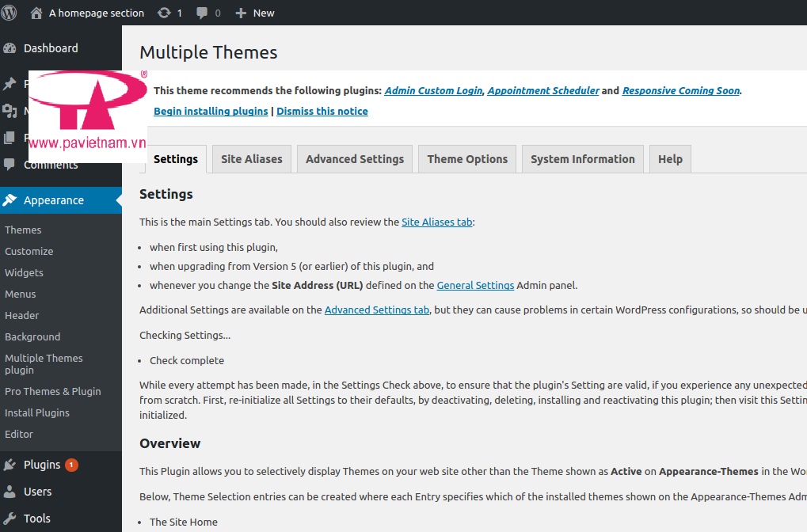Click the Overview heading
The image size is (807, 532).
click(x=169, y=443)
